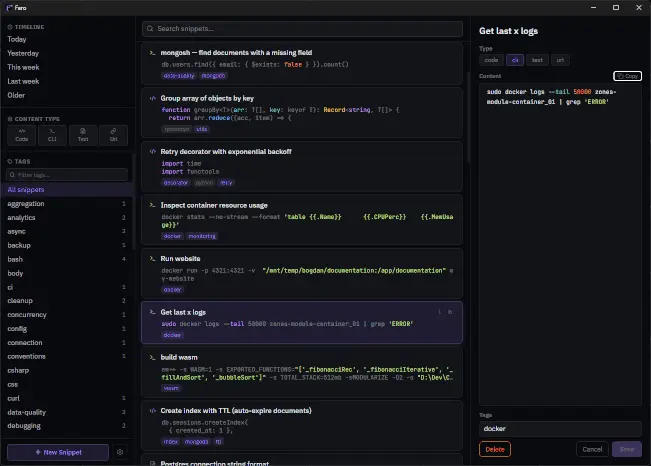Filter snippets by Code content type

pyautogui.click(x=22, y=135)
